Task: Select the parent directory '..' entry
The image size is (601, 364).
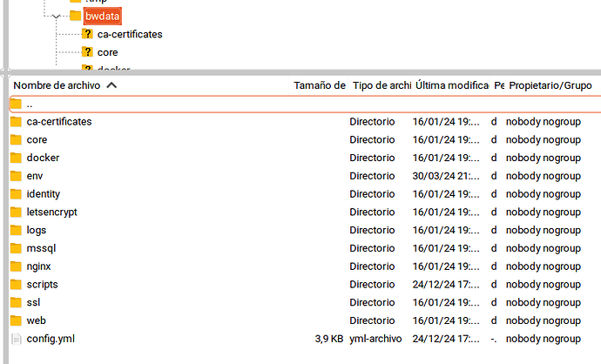Action: pos(305,104)
